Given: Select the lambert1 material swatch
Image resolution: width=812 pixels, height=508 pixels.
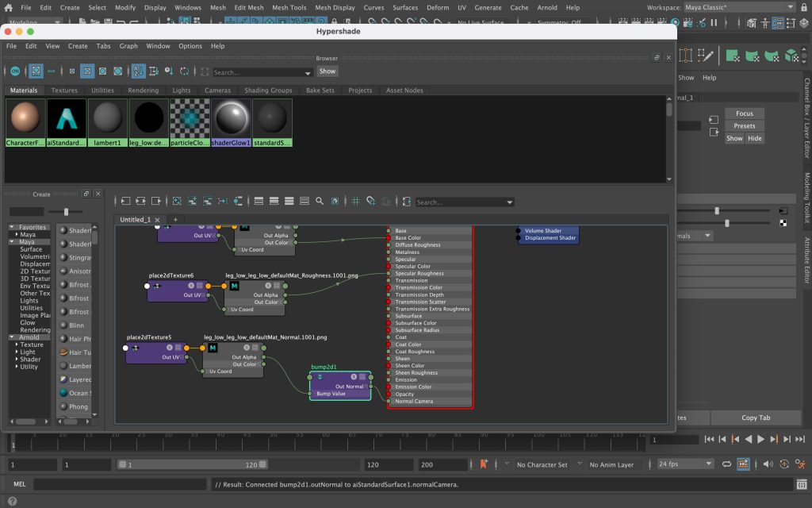Looking at the screenshot, I should point(107,122).
